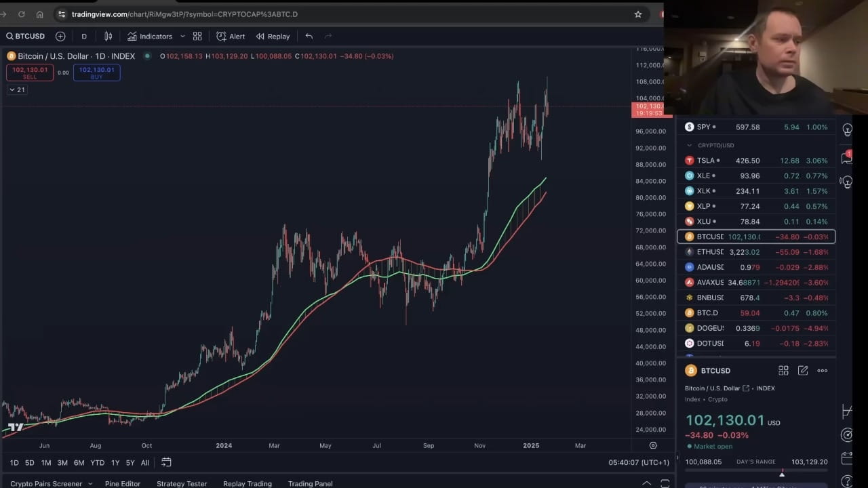Collapse the '21' indicators summary
This screenshot has width=868, height=488.
pos(17,89)
